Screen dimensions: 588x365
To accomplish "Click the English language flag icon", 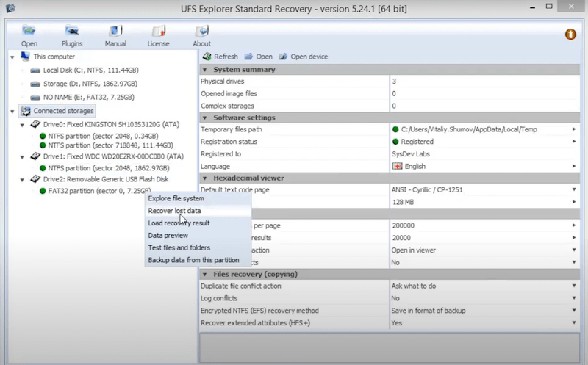I will click(397, 166).
